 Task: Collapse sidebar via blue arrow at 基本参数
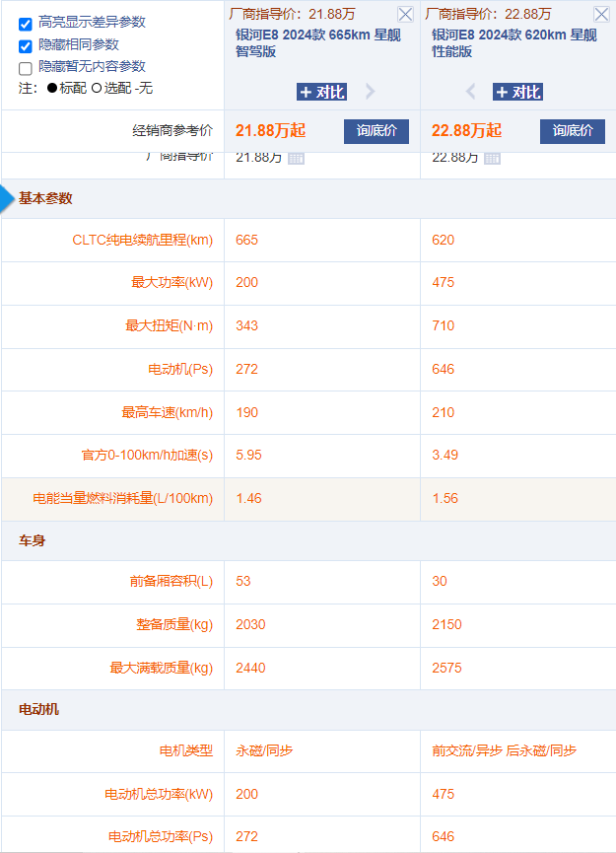click(x=7, y=198)
